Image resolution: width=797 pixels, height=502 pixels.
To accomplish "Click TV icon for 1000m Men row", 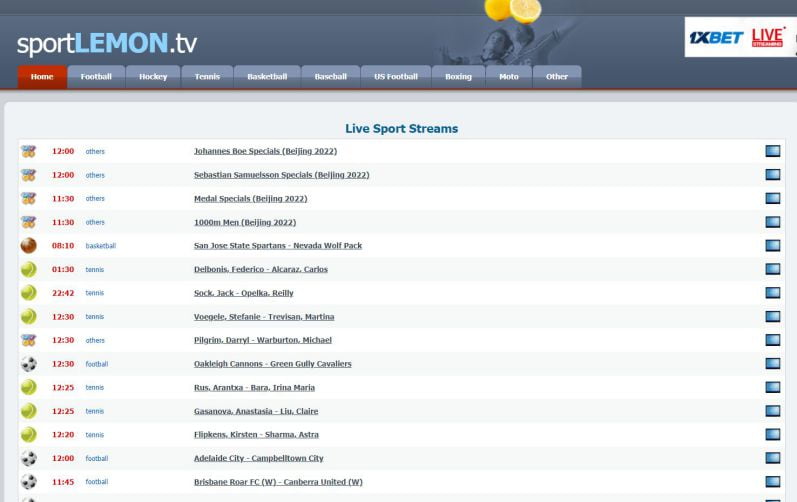I will [x=773, y=222].
